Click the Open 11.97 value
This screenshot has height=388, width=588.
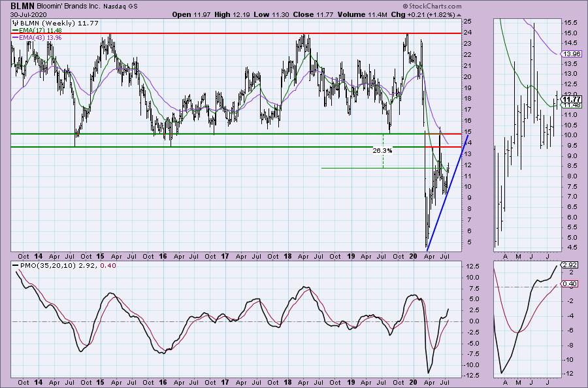coord(191,14)
